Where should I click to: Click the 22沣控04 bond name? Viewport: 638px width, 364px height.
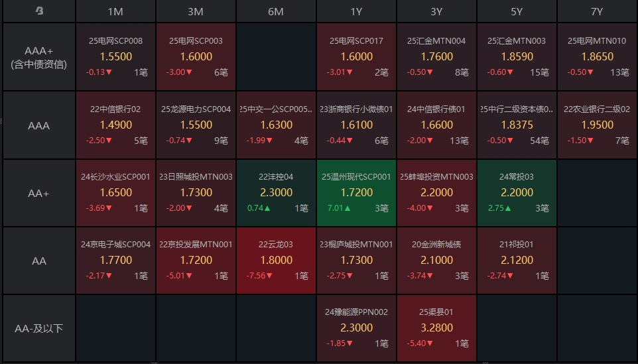(276, 177)
